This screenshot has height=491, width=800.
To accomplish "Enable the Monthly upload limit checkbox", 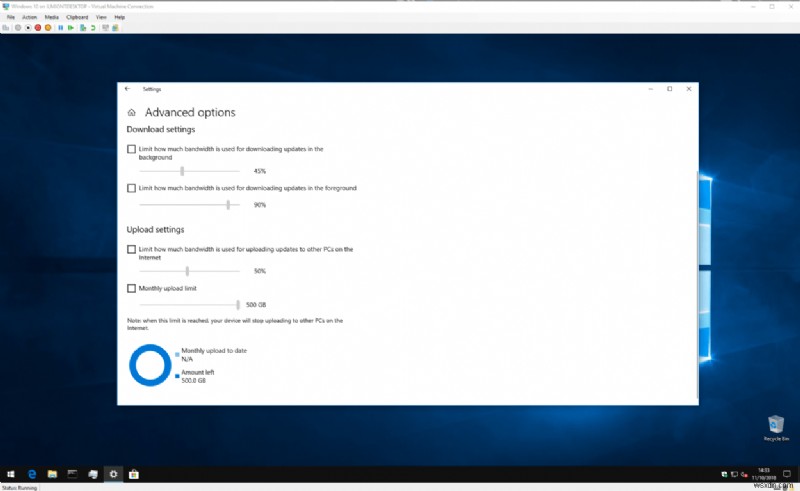I will (131, 288).
